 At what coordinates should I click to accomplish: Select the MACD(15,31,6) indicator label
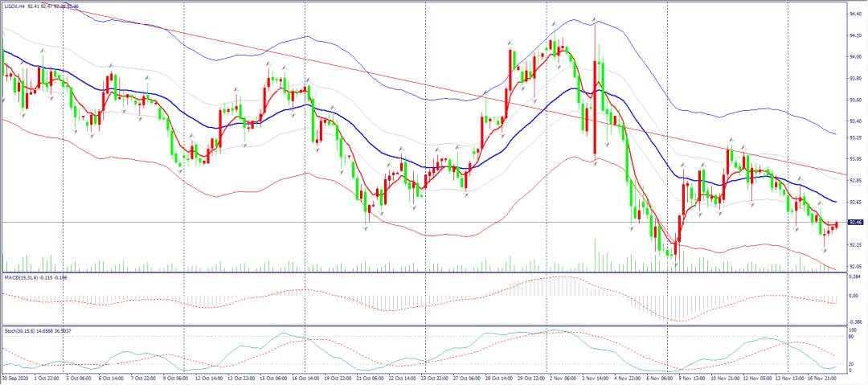pyautogui.click(x=23, y=276)
